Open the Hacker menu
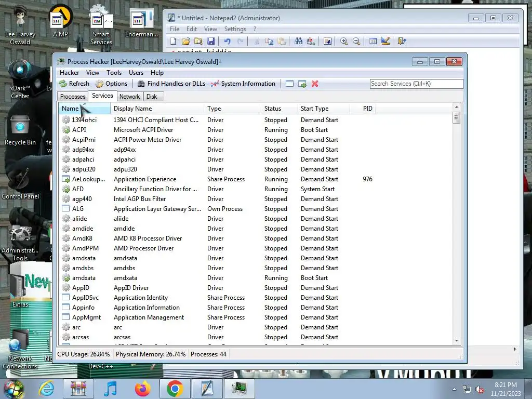This screenshot has height=399, width=532. 69,73
